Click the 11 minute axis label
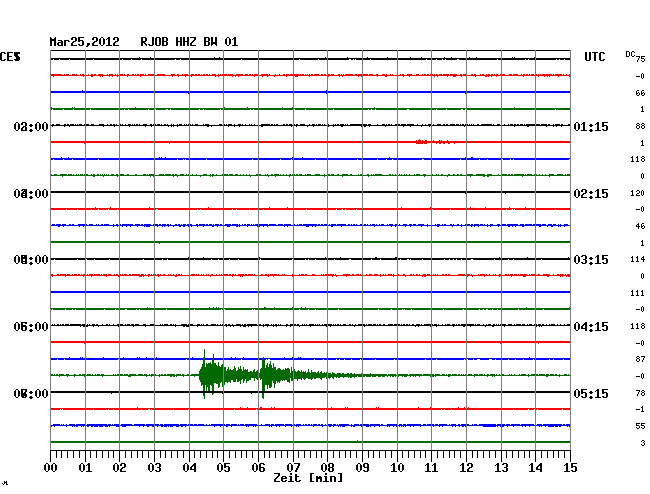This screenshot has height=494, width=650. 431,468
